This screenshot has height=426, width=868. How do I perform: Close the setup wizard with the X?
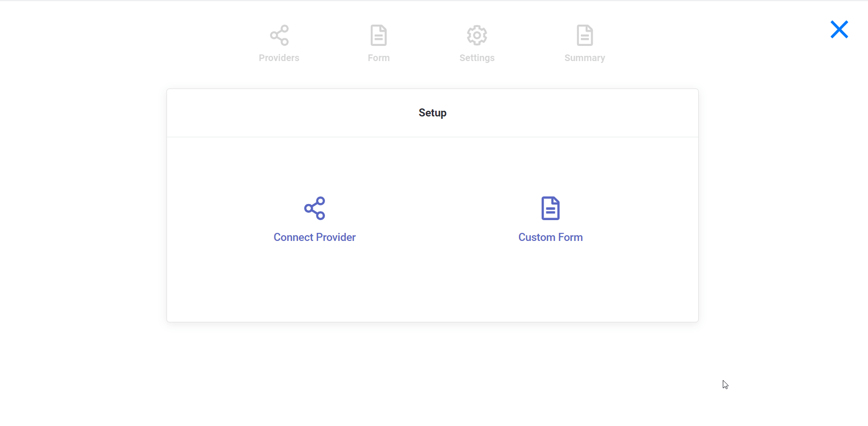[x=839, y=29]
